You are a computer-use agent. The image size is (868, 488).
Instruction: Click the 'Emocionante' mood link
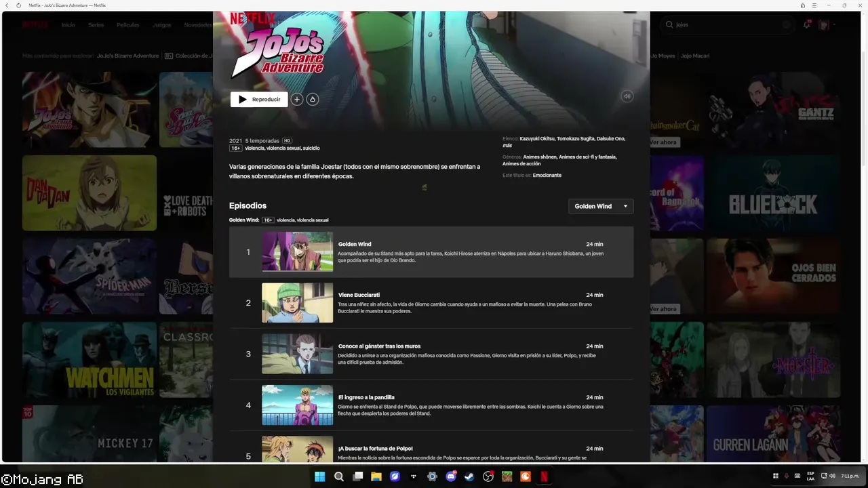pyautogui.click(x=547, y=175)
